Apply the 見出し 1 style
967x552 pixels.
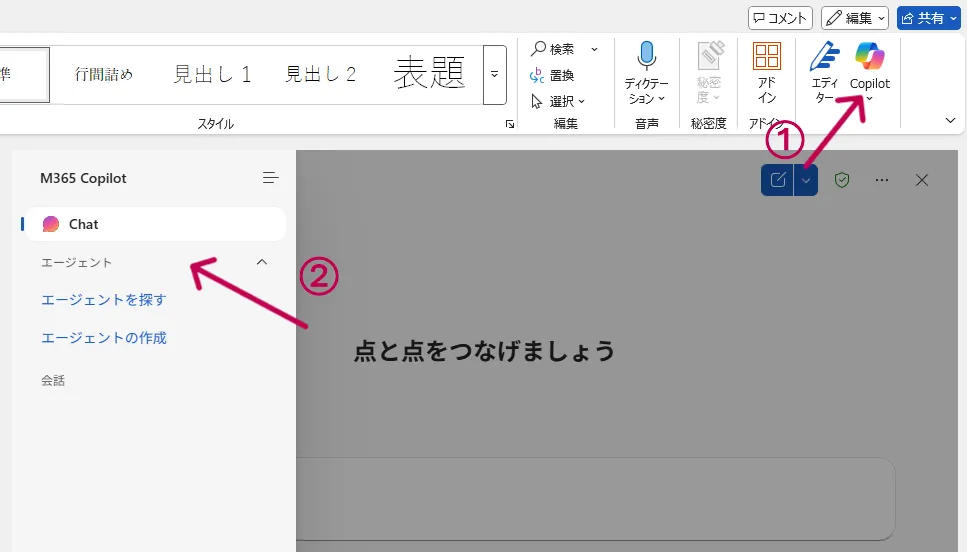[212, 75]
